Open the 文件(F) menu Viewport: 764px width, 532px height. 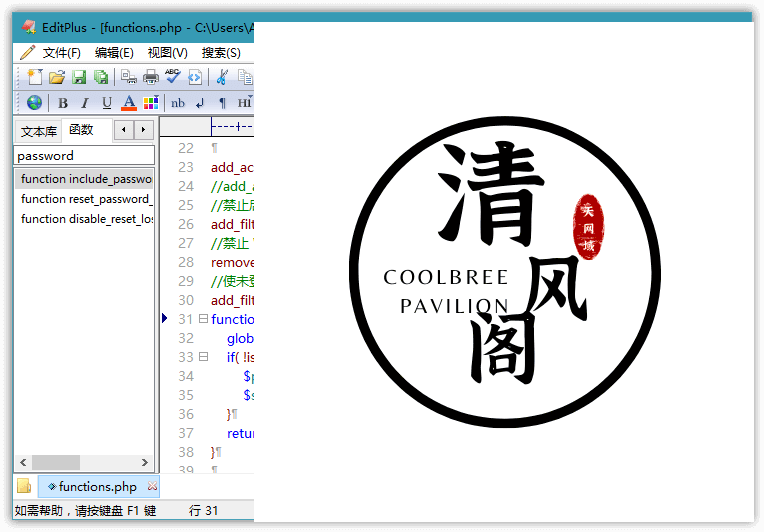pyautogui.click(x=61, y=53)
